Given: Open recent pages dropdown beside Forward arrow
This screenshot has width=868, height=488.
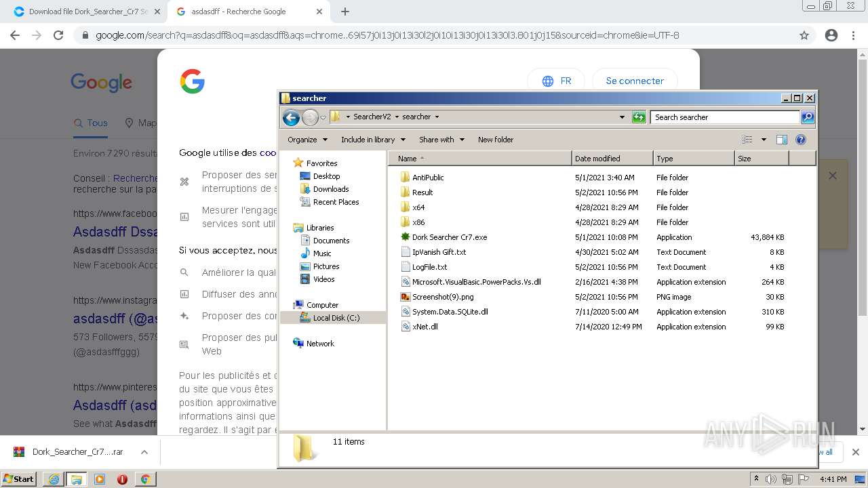Looking at the screenshot, I should coord(323,117).
